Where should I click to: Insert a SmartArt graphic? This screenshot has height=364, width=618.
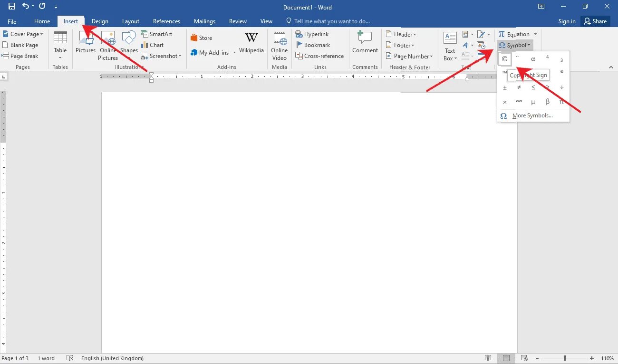(x=156, y=34)
